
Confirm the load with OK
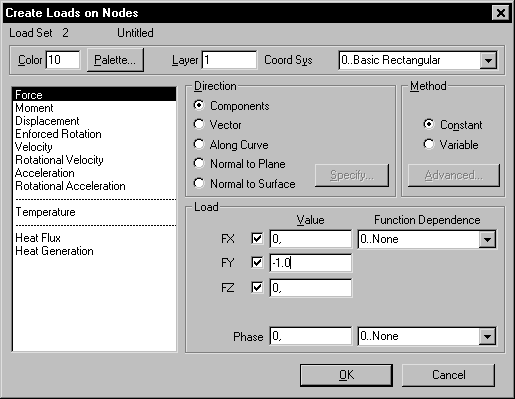pyautogui.click(x=346, y=375)
